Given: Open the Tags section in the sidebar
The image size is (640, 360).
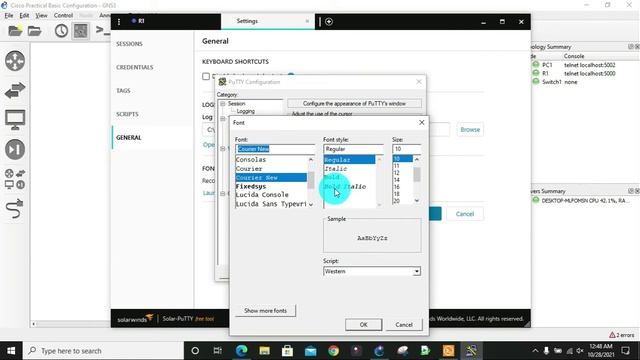Looking at the screenshot, I should click(x=123, y=91).
